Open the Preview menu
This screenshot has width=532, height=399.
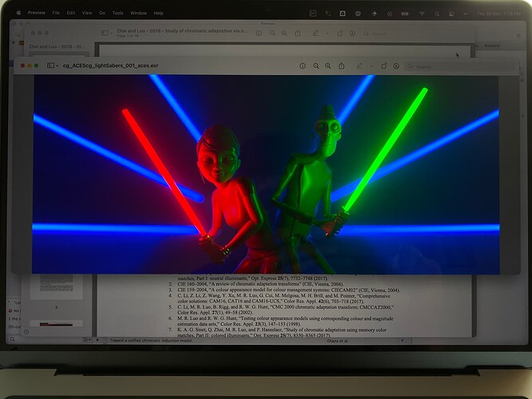point(37,13)
